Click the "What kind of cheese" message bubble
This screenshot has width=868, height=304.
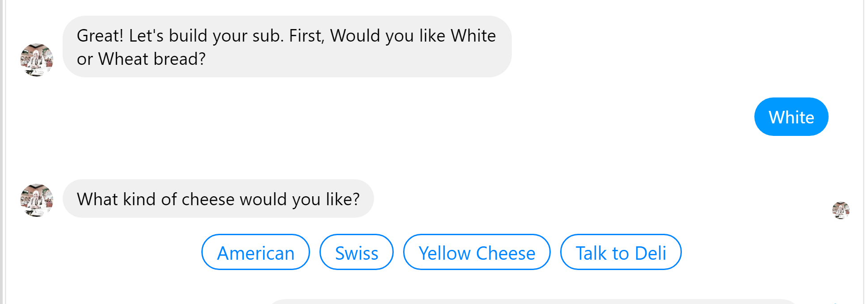tap(218, 199)
